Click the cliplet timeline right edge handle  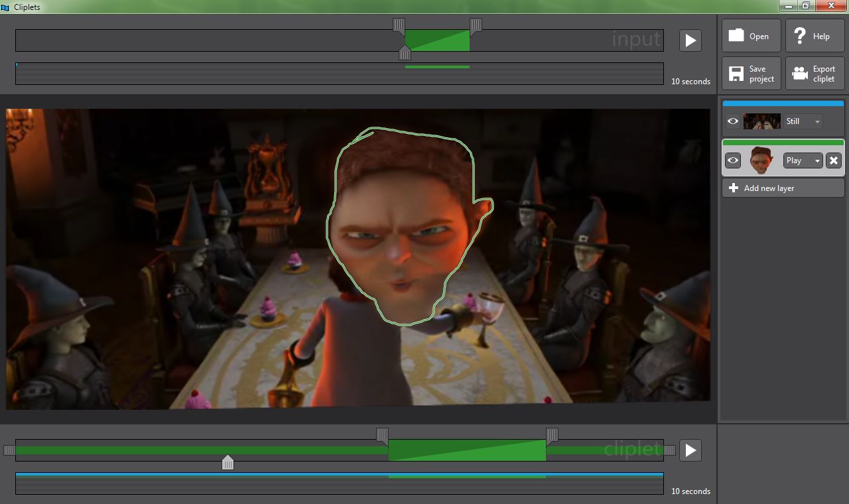[x=670, y=450]
